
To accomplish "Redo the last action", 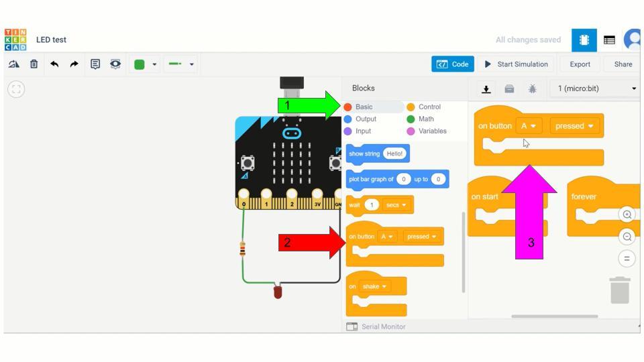I will click(74, 64).
